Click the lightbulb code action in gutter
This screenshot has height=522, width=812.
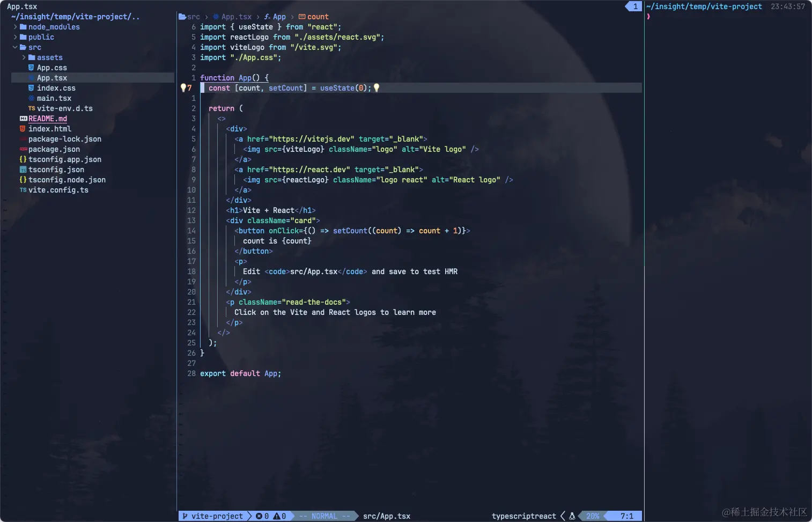coord(183,87)
